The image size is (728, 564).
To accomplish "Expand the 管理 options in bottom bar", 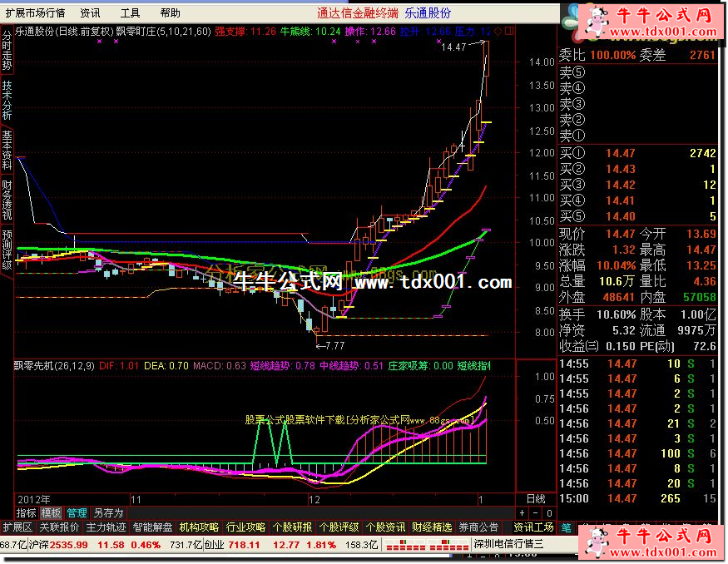I will pos(77,512).
